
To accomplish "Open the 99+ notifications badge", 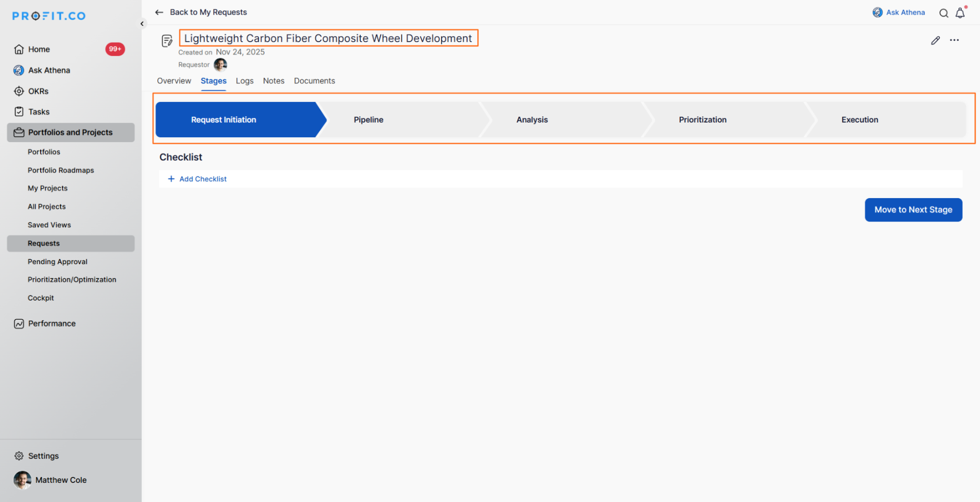I will pyautogui.click(x=115, y=49).
